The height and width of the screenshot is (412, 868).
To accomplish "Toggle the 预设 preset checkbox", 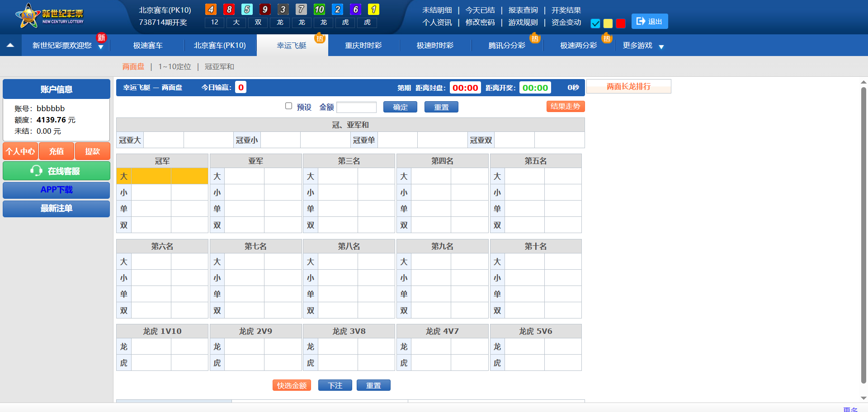I will click(x=288, y=106).
